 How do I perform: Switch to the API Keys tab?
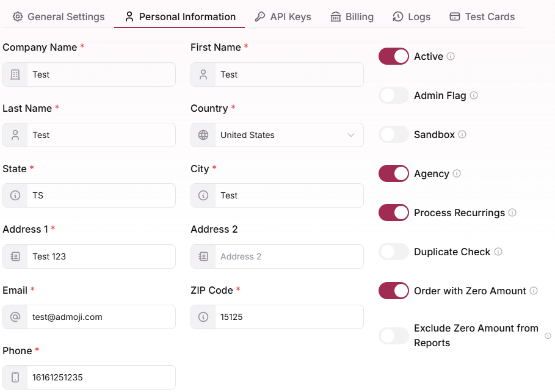point(283,16)
